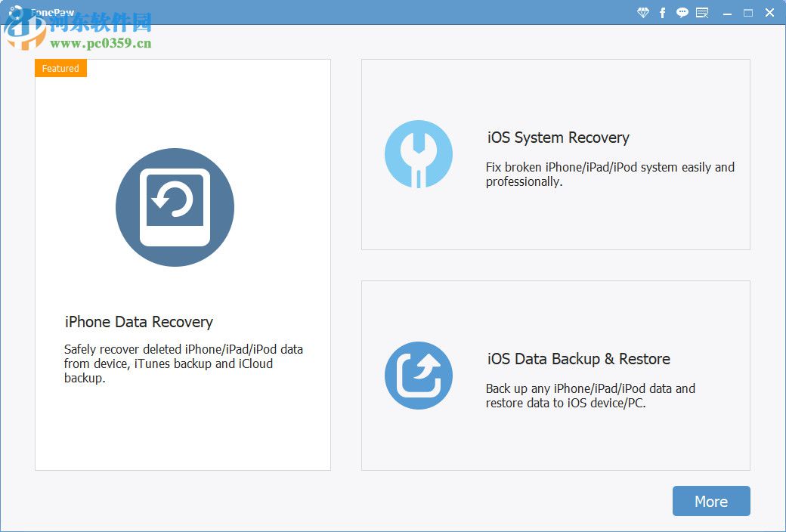This screenshot has height=532, width=786.
Task: Select the iOS System Recovery wrench icon
Action: [419, 153]
